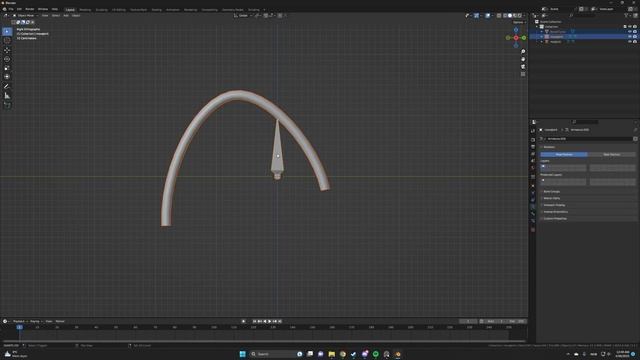Open the Global transform orientation dropdown
The image size is (640, 360).
(x=243, y=16)
